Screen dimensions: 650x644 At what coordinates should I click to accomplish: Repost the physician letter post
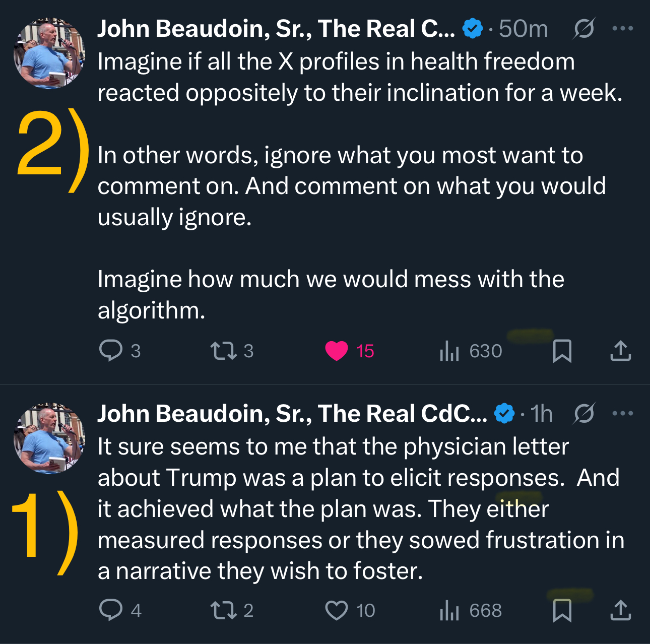224,610
